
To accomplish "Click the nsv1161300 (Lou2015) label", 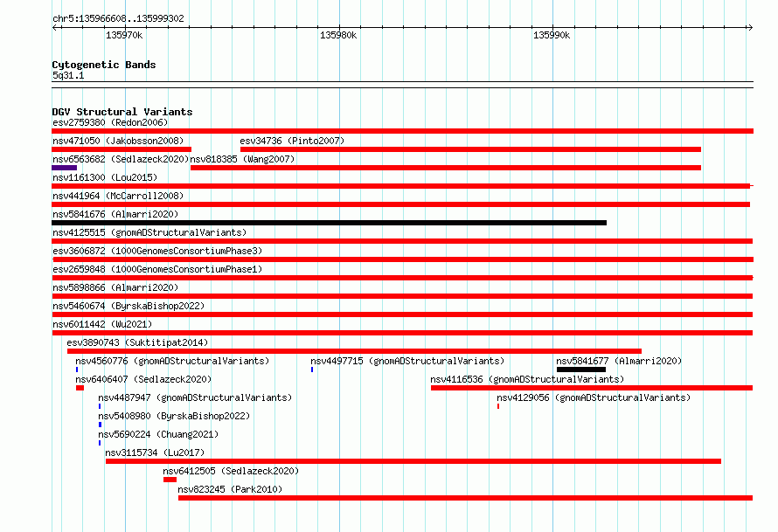I will 105,177.
